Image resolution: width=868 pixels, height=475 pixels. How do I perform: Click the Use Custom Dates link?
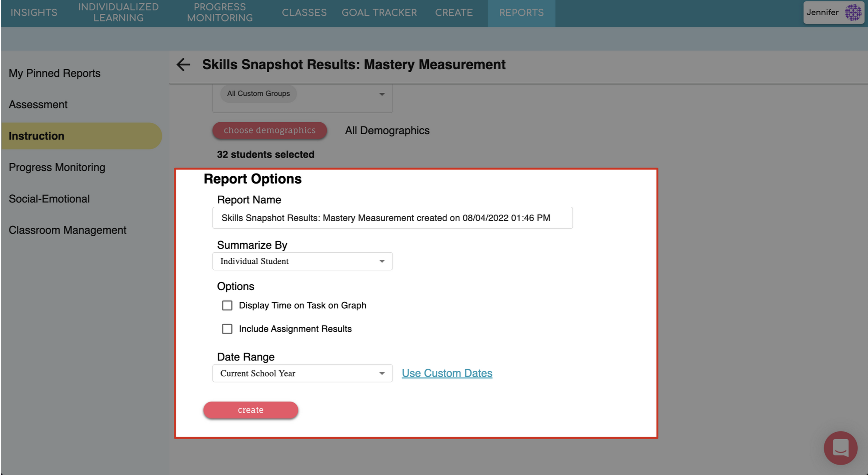click(447, 373)
